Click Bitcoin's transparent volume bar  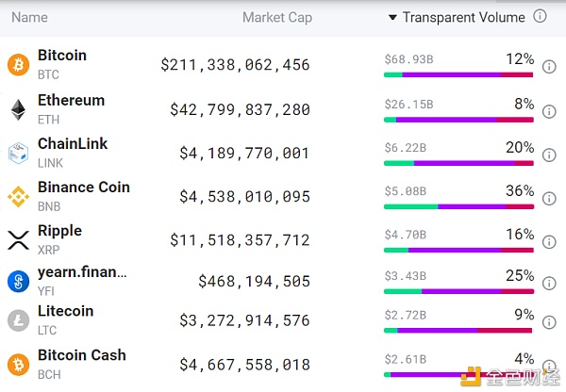(x=458, y=75)
